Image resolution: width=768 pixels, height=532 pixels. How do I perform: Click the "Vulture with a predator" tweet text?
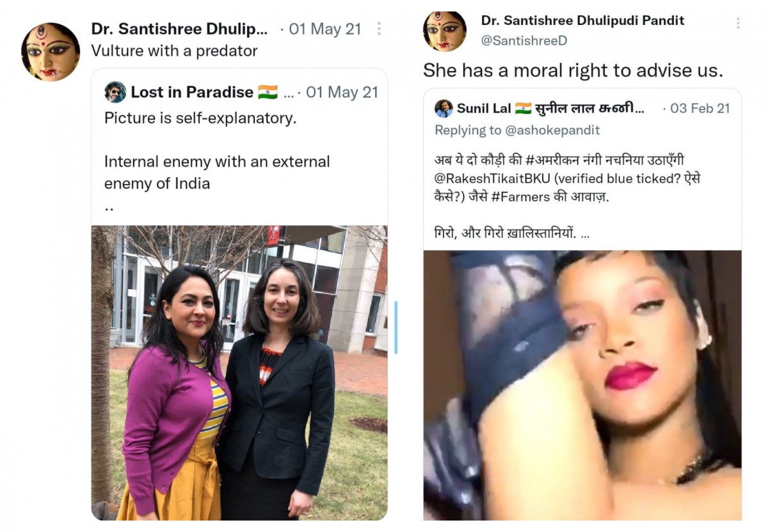click(174, 51)
